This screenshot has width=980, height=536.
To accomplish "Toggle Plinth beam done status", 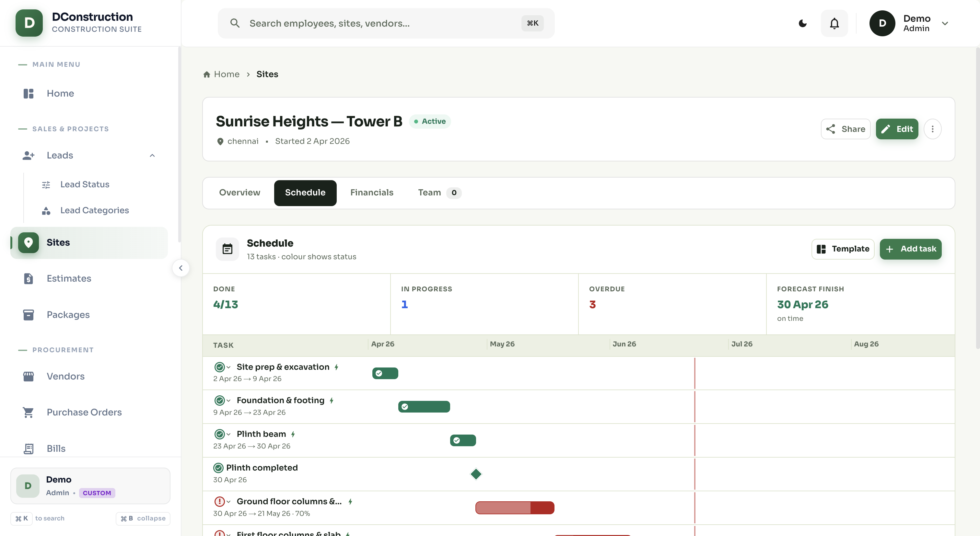I will click(219, 434).
